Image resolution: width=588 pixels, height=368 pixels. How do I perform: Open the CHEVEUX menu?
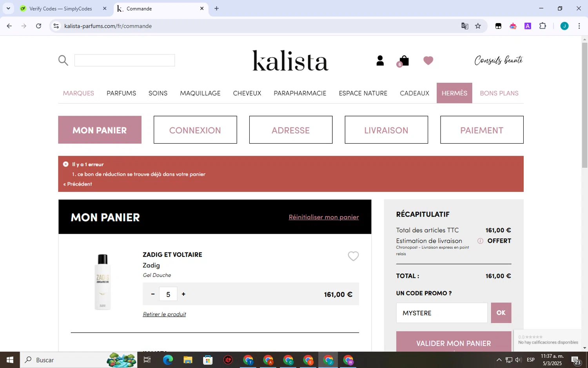click(247, 93)
